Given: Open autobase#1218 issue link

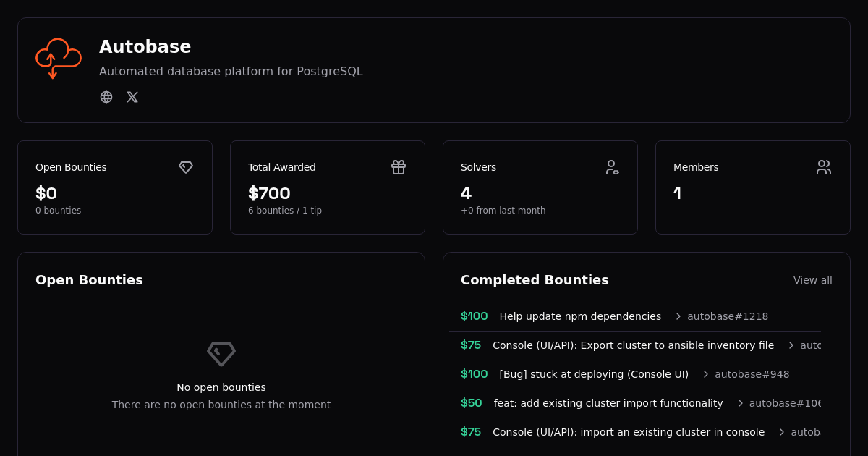Looking at the screenshot, I should 728,316.
